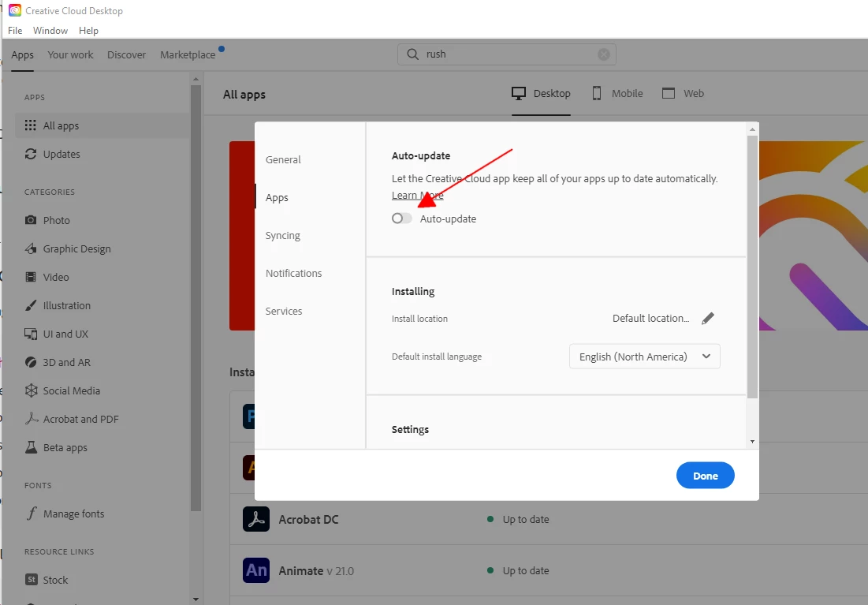
Task: Open Notifications preferences section
Action: (x=293, y=273)
